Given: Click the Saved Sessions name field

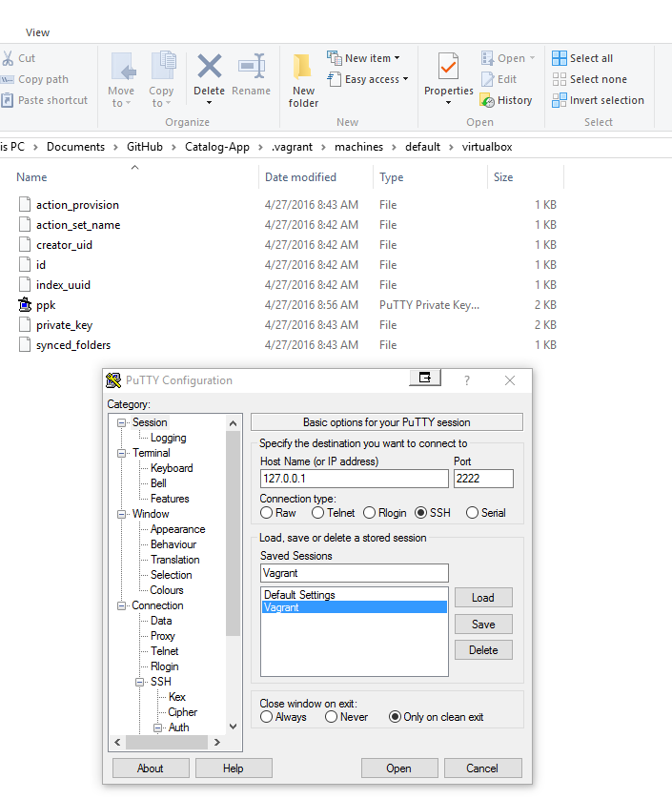Looking at the screenshot, I should (354, 573).
